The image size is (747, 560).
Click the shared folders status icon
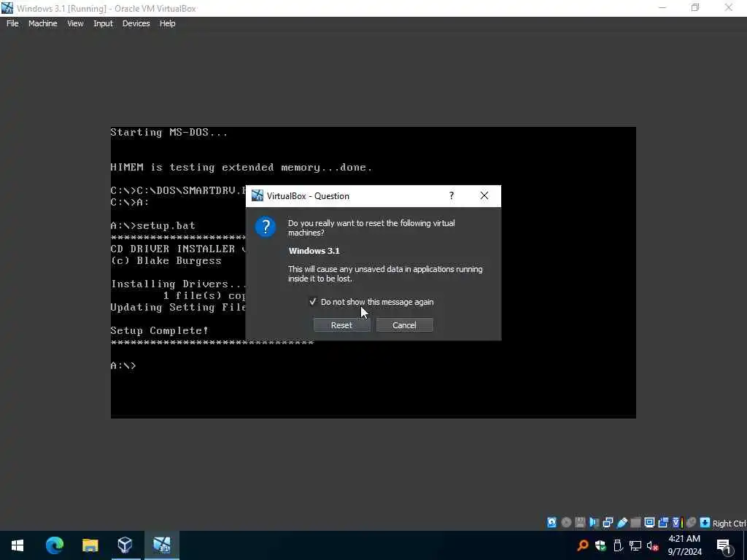pyautogui.click(x=635, y=522)
